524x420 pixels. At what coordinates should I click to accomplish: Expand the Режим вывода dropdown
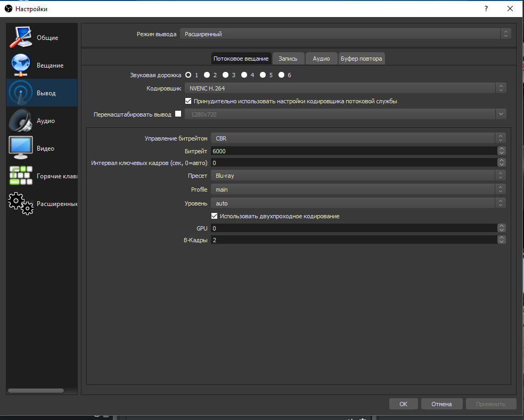(x=345, y=34)
